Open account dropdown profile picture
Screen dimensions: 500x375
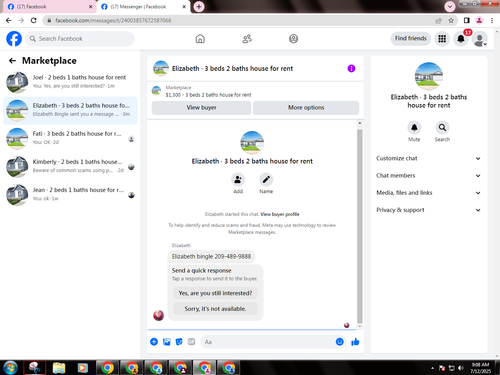pos(480,39)
